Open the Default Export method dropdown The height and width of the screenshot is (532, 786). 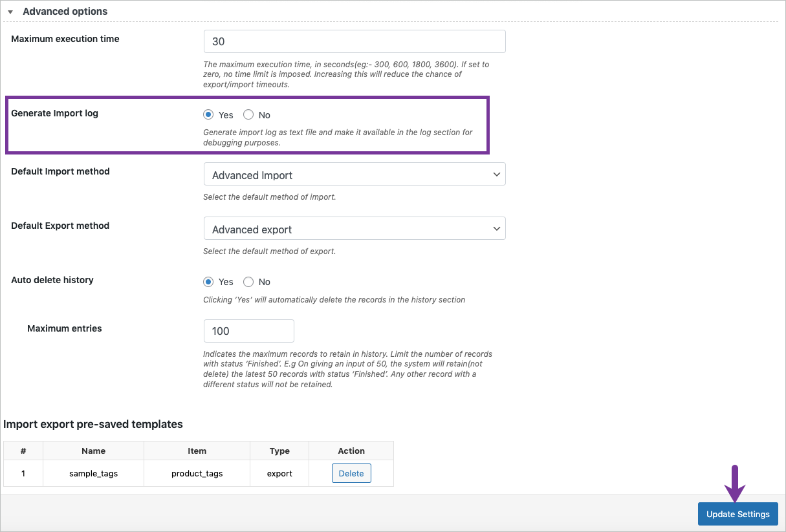pyautogui.click(x=355, y=228)
